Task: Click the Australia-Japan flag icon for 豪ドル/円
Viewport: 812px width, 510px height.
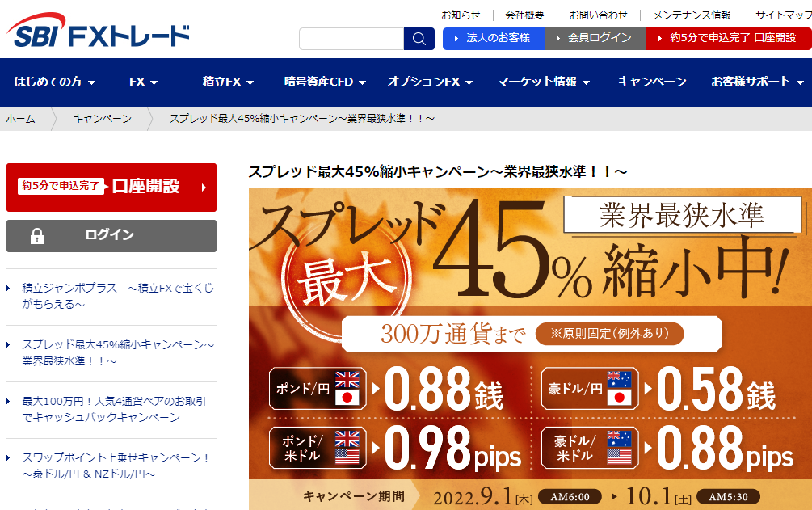Action: point(619,388)
